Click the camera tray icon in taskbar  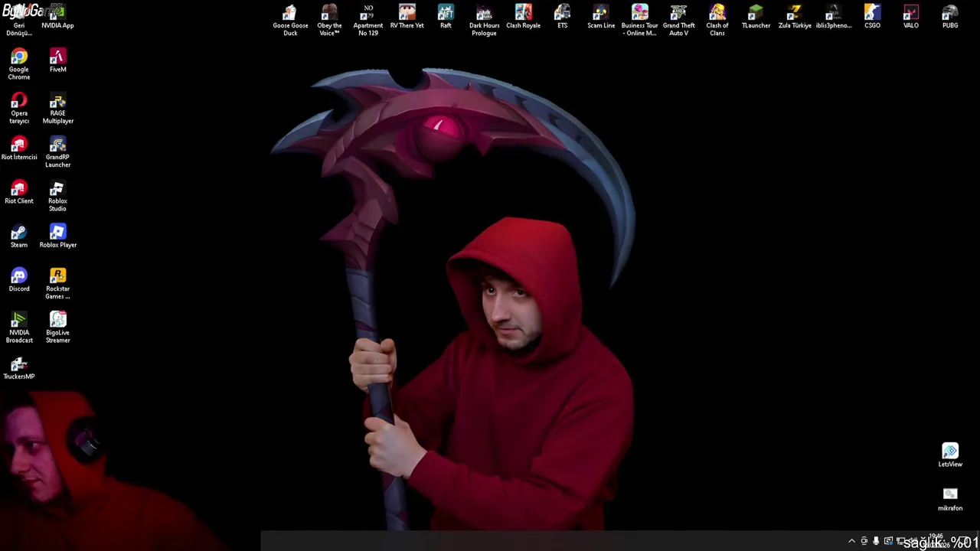coord(864,541)
